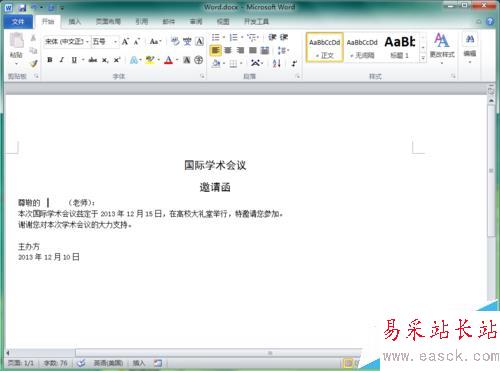The height and width of the screenshot is (371, 500).
Task: Open the font size dropdown
Action: click(x=115, y=42)
